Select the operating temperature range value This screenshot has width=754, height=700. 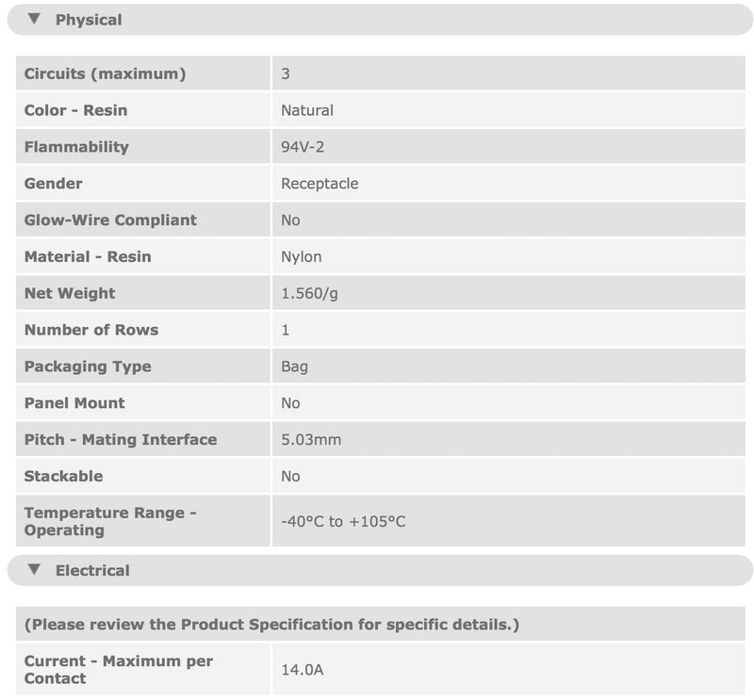click(x=343, y=521)
